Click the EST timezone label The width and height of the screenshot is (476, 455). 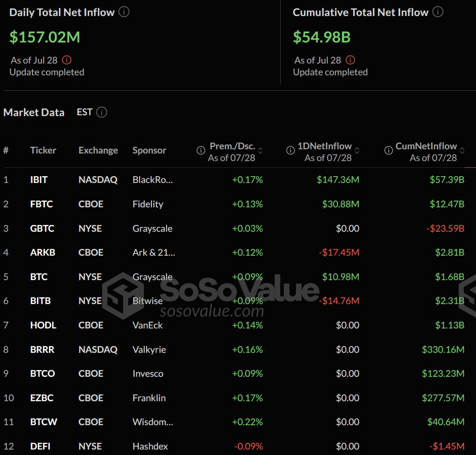point(85,112)
